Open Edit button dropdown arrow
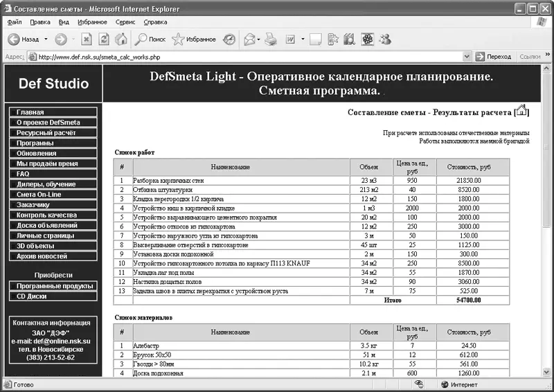Screen dimensions: 554x392 [x=303, y=39]
